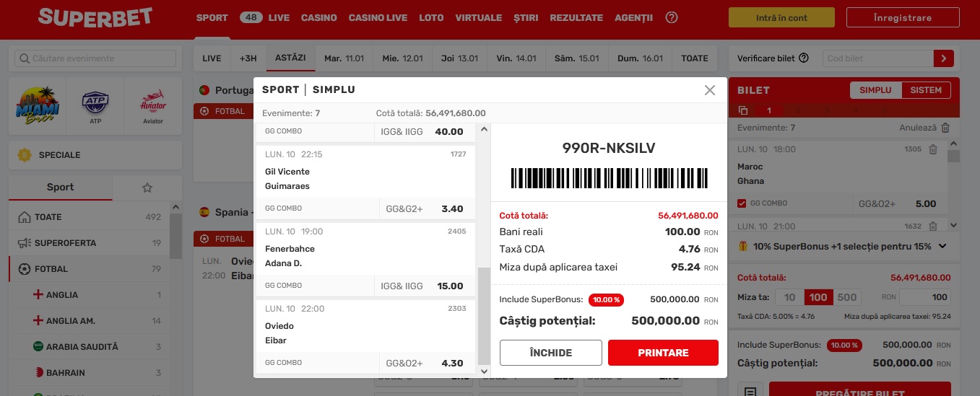Close the Sport Simplu ticket dialog
Viewport: 980px width, 396px height.
(x=709, y=90)
